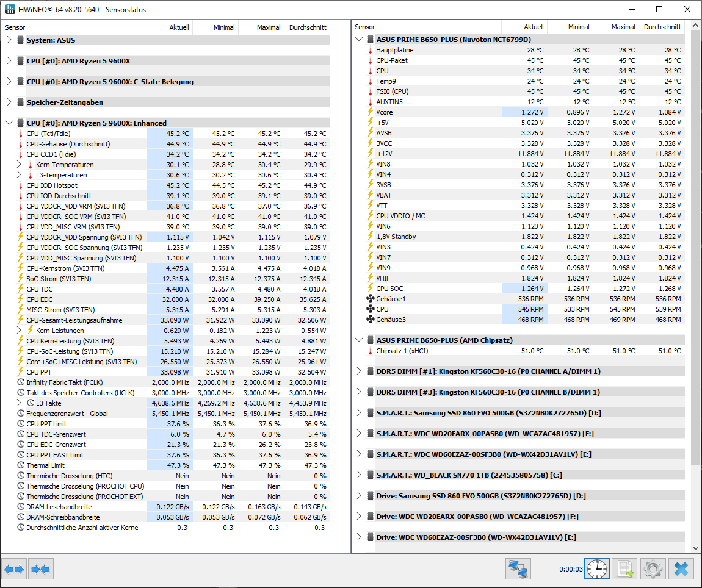The image size is (702, 588).
Task: Collapse the AMD Chipsatz sensor group
Action: [x=358, y=340]
